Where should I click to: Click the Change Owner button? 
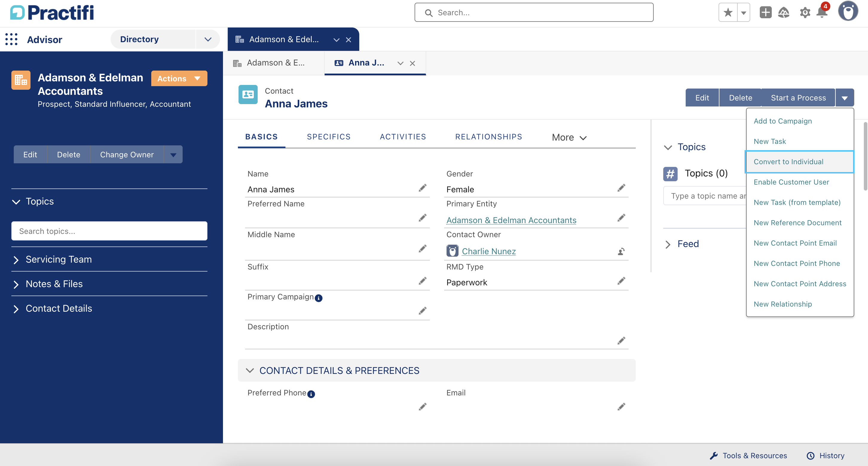(x=127, y=155)
